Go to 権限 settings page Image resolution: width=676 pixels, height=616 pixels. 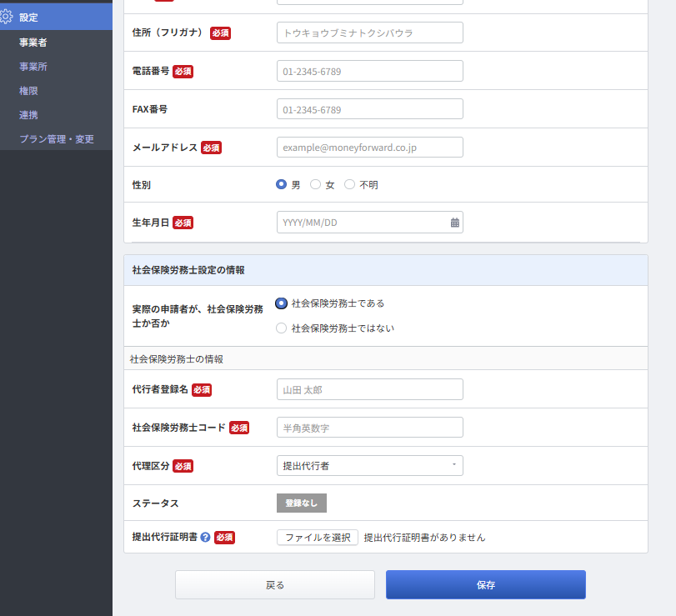(28, 91)
